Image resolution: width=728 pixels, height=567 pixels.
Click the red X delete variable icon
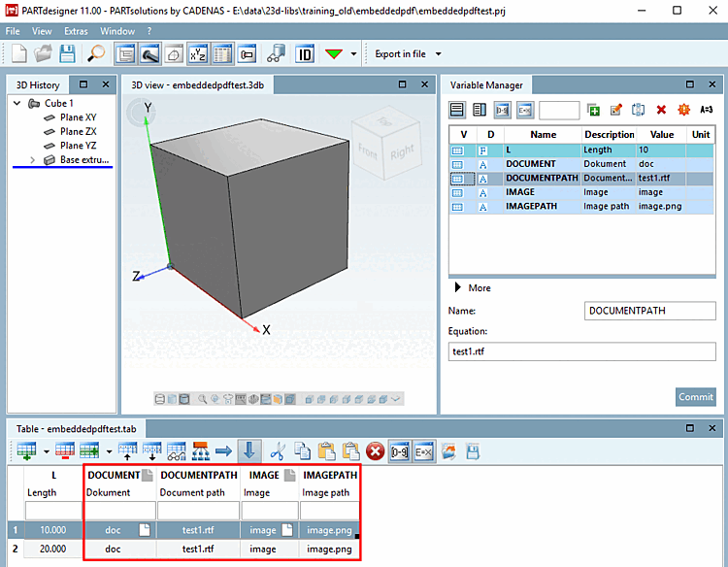click(x=661, y=110)
